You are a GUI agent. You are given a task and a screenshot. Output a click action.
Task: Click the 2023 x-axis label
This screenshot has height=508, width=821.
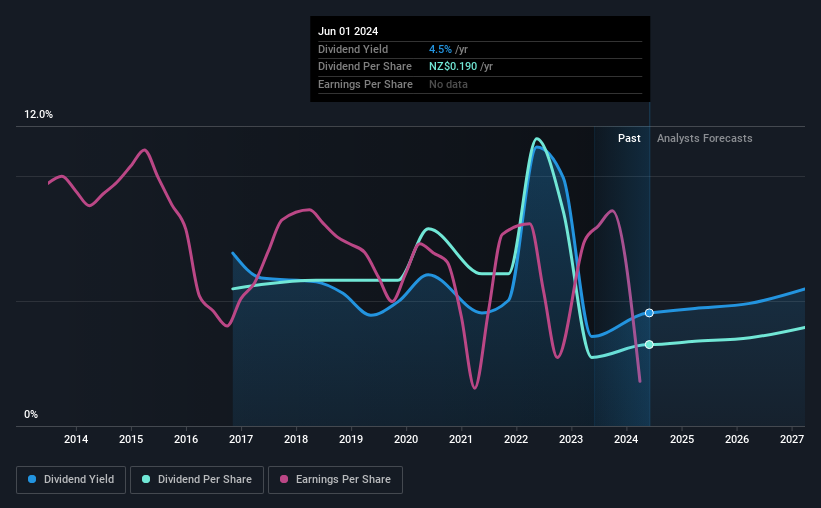pos(571,439)
